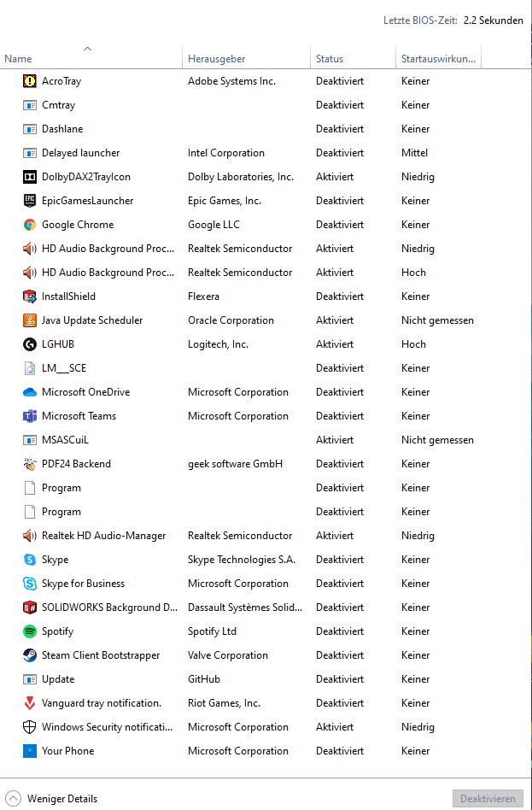Click Spotify Ltd publisher text
This screenshot has width=532, height=810.
click(x=212, y=631)
